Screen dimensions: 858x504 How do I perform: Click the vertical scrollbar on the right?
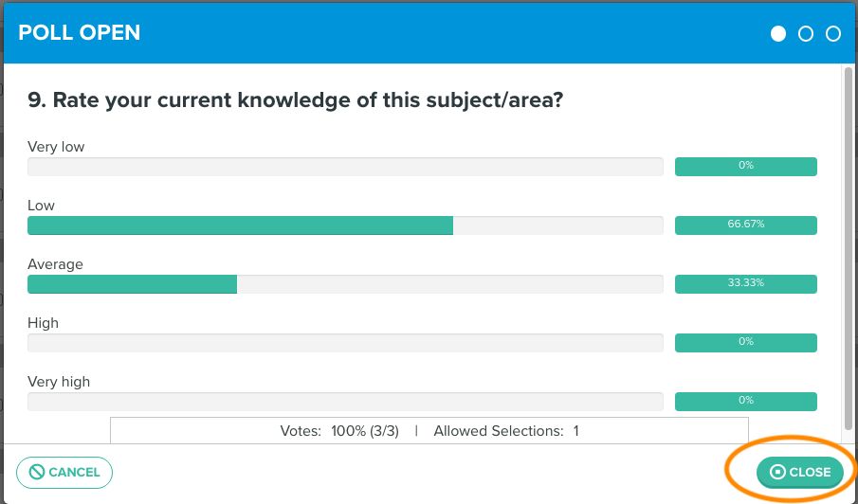coord(849,249)
